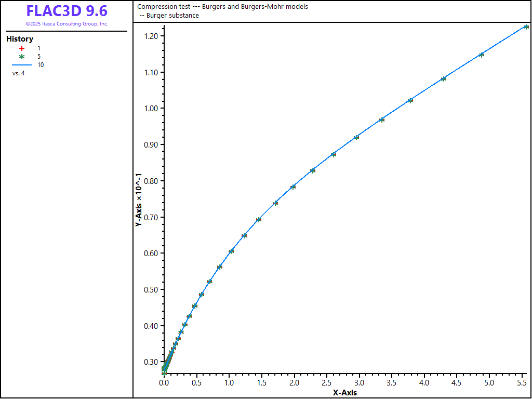Click the blue line sample for history 10

coord(22,65)
